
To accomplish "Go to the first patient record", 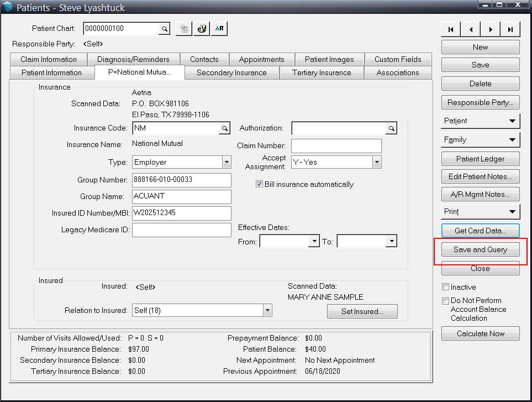I will click(451, 29).
